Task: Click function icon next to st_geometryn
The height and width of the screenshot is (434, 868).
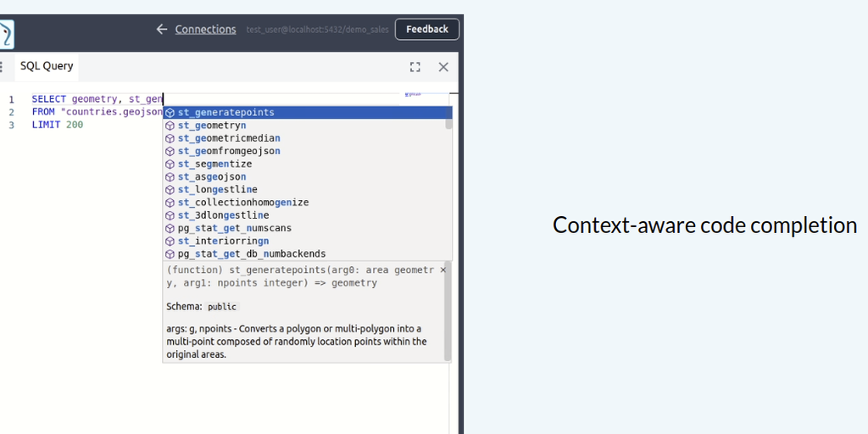Action: click(170, 125)
